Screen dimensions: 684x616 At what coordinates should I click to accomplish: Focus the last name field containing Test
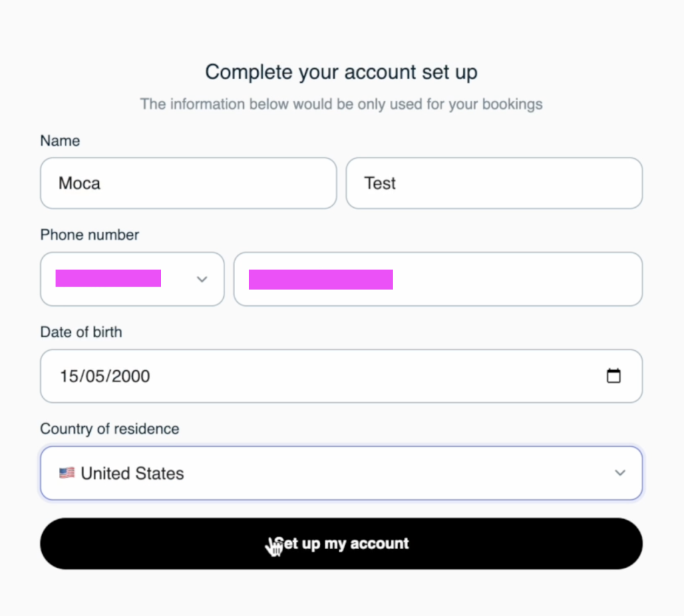[x=494, y=183]
